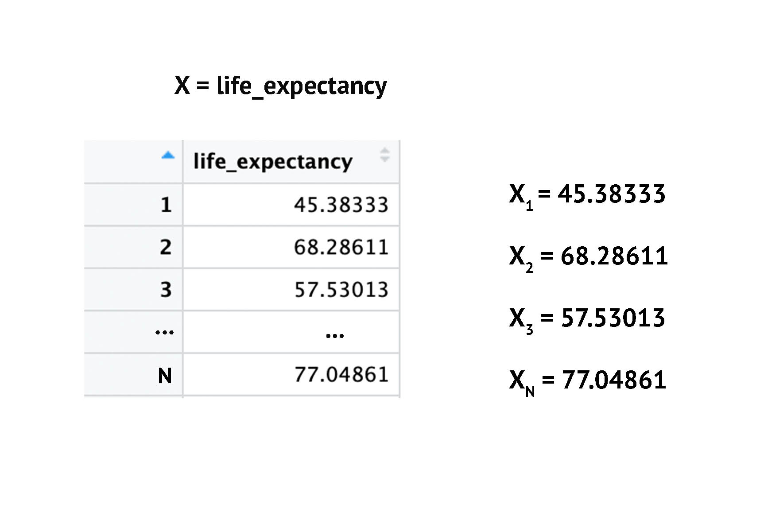Click the X_N = 77.04861 equation
The width and height of the screenshot is (760, 532).
pyautogui.click(x=588, y=381)
